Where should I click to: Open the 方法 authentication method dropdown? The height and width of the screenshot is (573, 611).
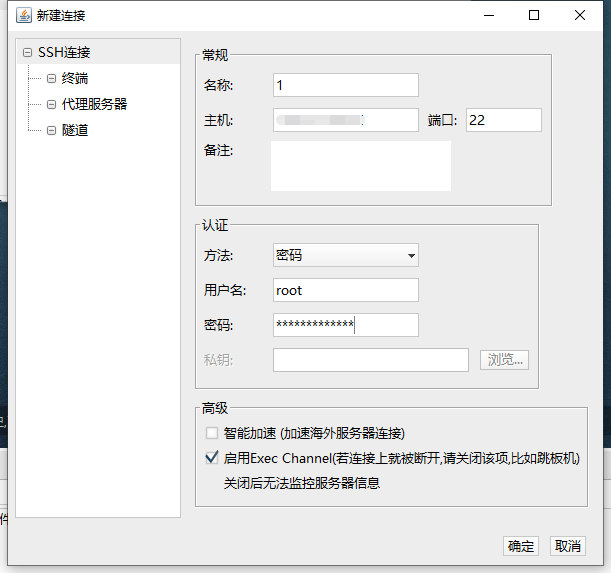[x=346, y=255]
